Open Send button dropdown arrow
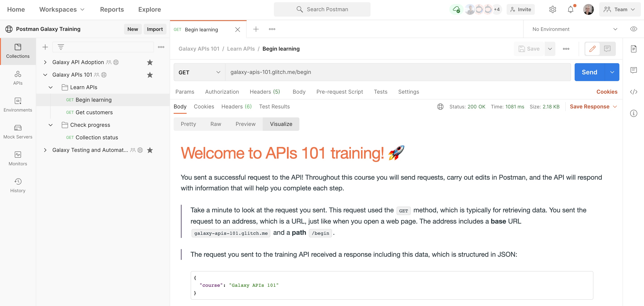This screenshot has height=306, width=644. tap(612, 72)
